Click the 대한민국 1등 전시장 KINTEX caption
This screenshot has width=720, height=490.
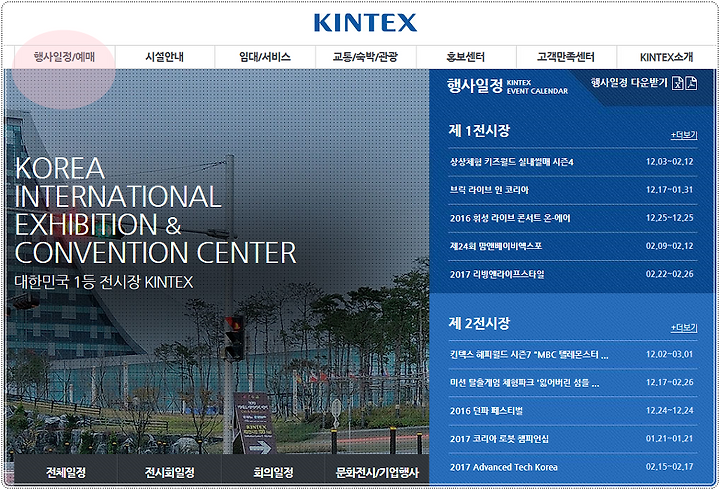104,282
